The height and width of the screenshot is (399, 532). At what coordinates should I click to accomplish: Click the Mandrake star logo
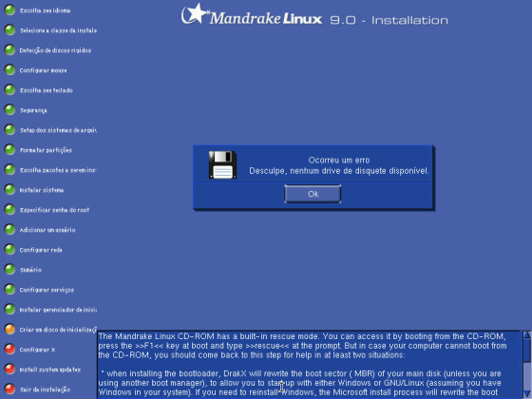point(195,14)
